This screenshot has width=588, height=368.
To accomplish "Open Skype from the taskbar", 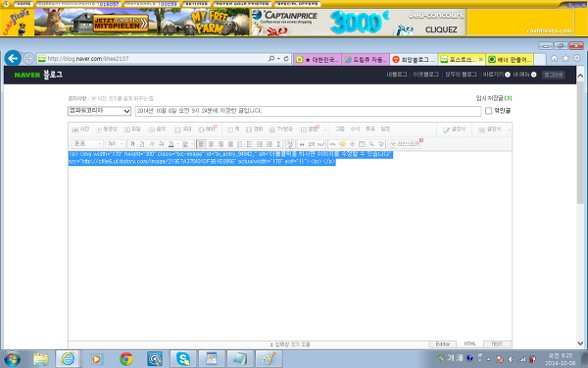I will (x=183, y=359).
